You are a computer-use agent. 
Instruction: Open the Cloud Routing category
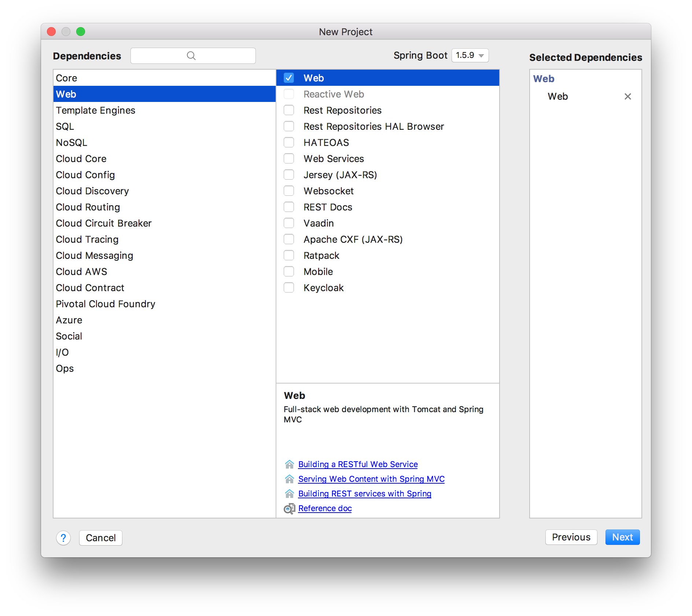pos(164,207)
